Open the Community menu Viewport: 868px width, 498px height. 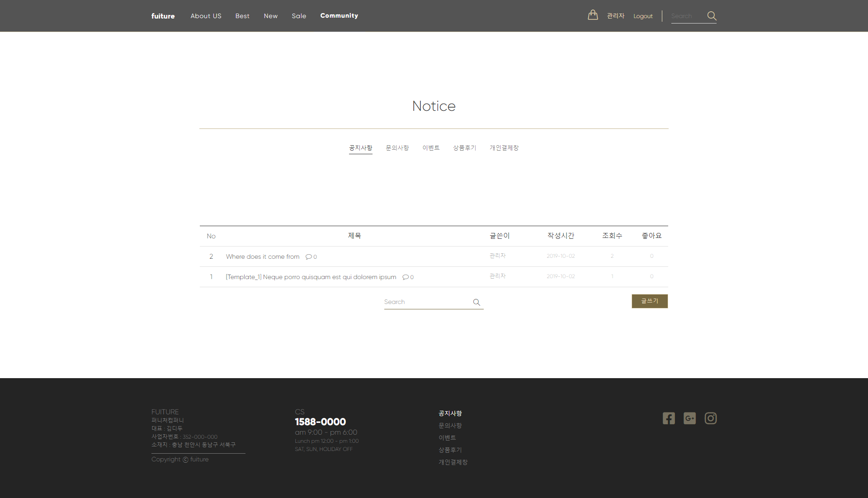[x=339, y=16]
